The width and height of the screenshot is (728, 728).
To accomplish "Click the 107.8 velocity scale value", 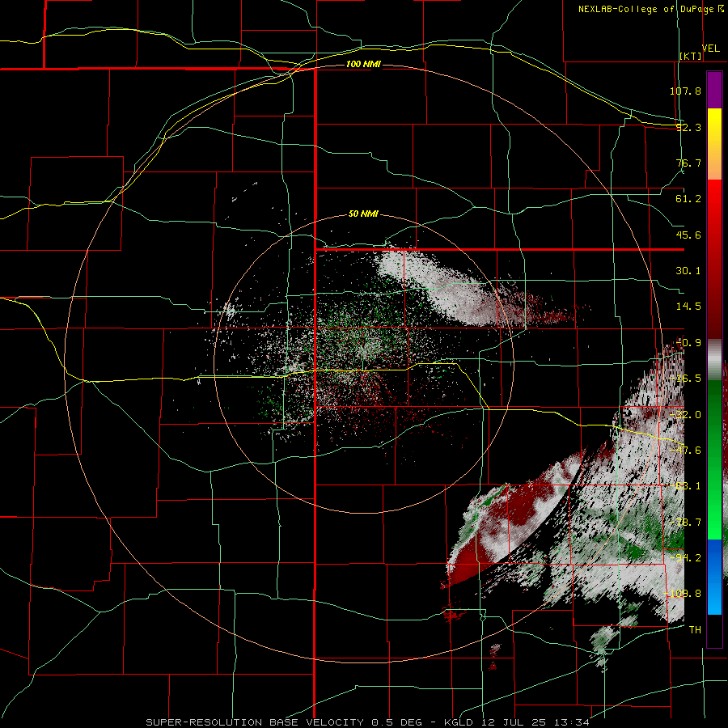I will pos(685,91).
